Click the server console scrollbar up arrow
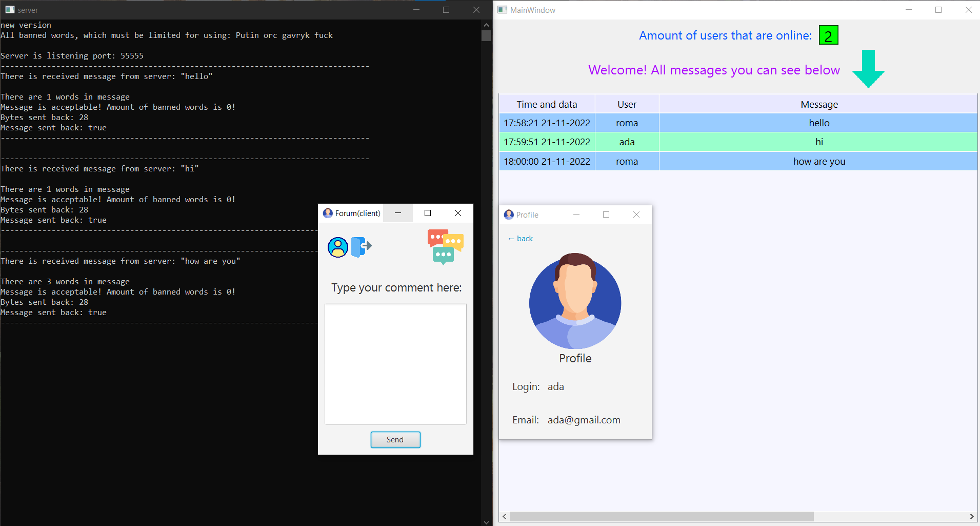 tap(486, 24)
